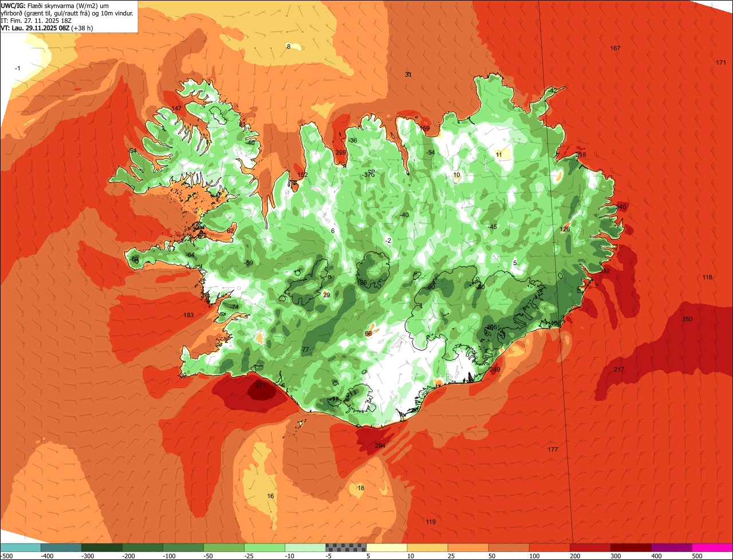Click the map value '62' in Breiðafjörður bay
Image resolution: width=733 pixels, height=560 pixels.
point(230,230)
